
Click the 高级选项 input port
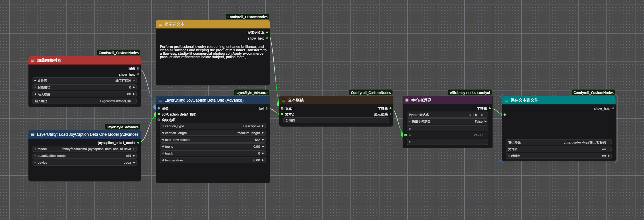[159, 120]
